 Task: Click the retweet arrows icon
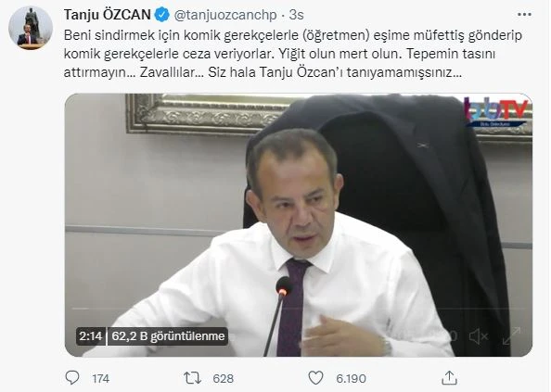click(192, 378)
